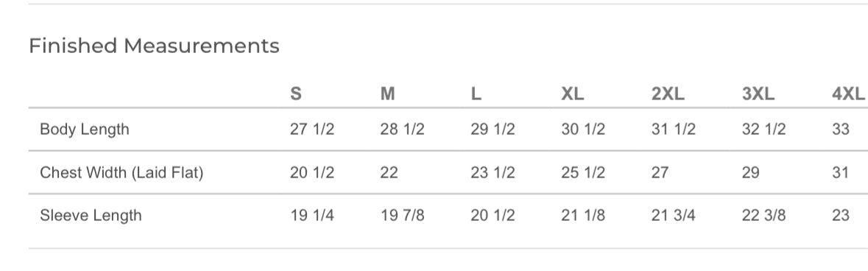This screenshot has height=271, width=868.
Task: Select the S size column header
Action: click(296, 94)
